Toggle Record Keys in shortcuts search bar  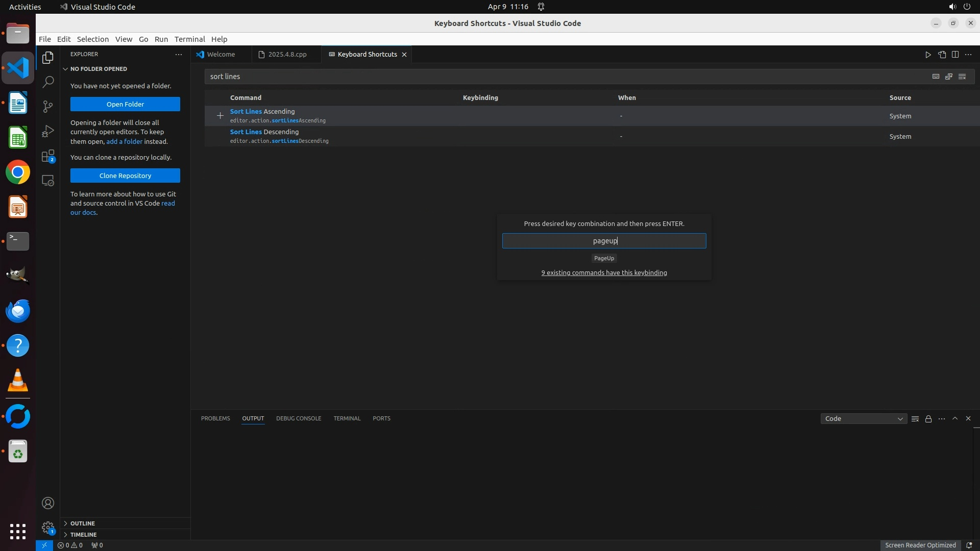click(936, 77)
